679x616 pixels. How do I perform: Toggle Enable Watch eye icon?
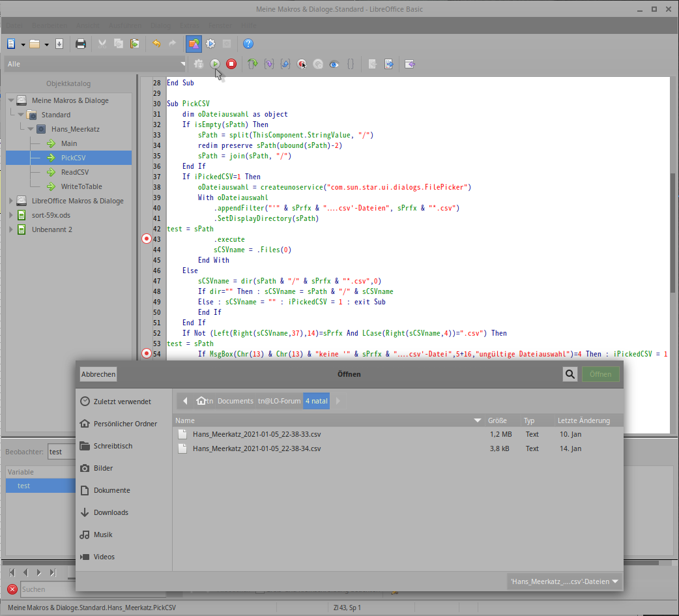[334, 64]
